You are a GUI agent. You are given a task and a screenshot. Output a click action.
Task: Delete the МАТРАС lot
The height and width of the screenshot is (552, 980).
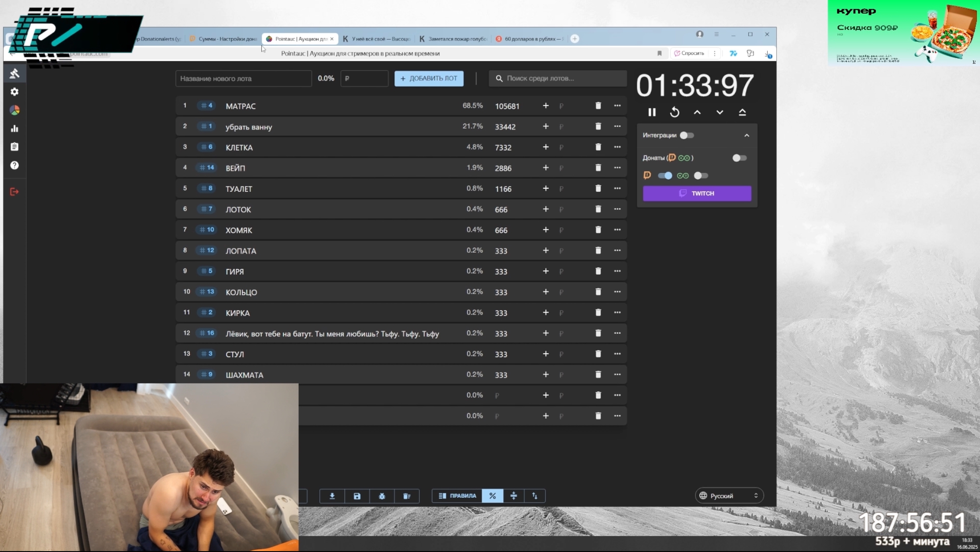pos(598,106)
